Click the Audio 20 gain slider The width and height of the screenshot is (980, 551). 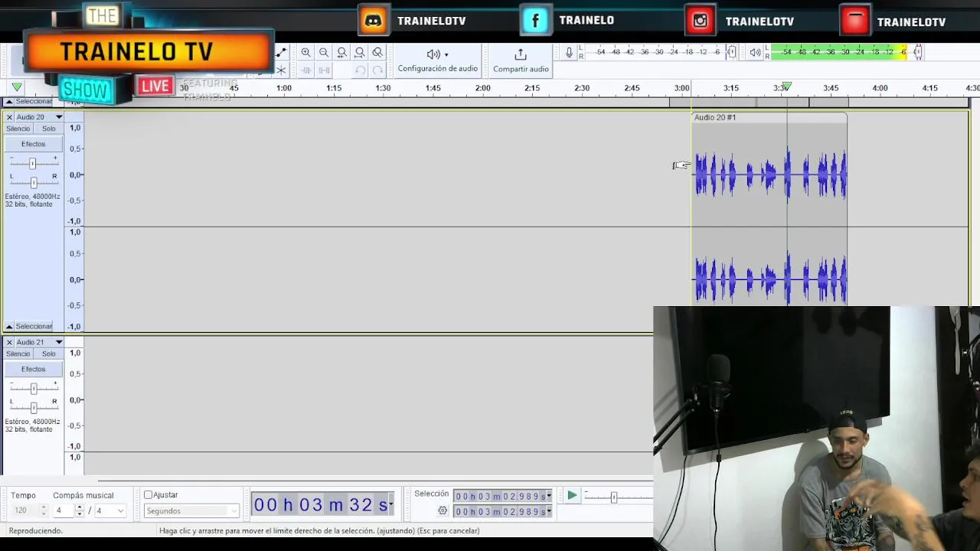(x=32, y=163)
